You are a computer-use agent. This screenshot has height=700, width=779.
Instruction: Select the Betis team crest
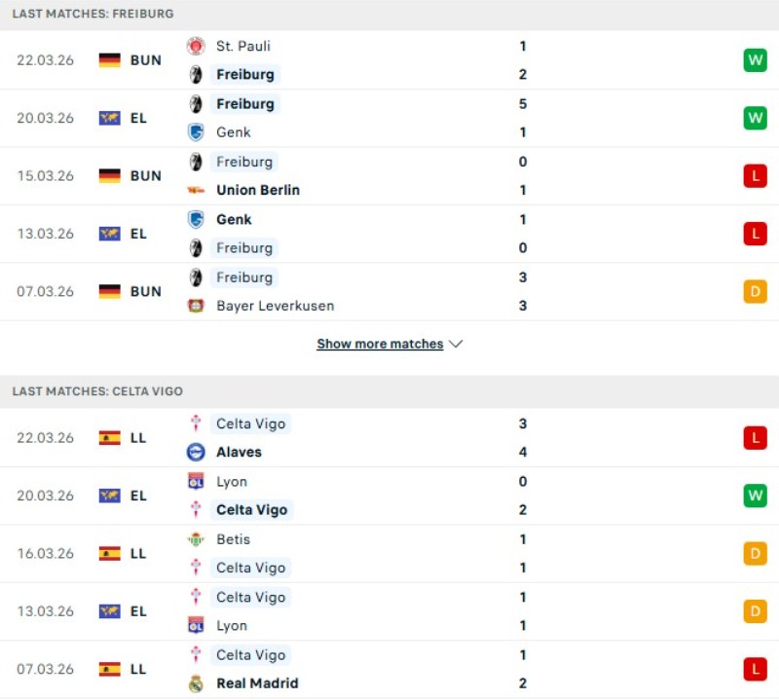196,538
